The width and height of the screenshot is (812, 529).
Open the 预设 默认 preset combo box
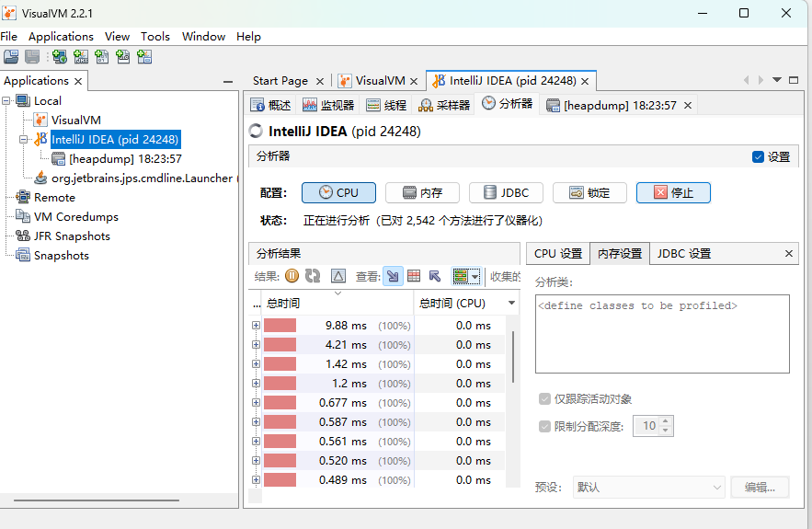click(x=648, y=487)
